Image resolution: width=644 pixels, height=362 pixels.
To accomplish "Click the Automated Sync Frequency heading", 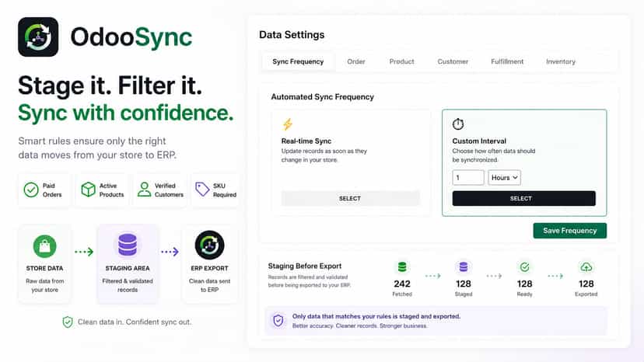I will click(x=323, y=97).
